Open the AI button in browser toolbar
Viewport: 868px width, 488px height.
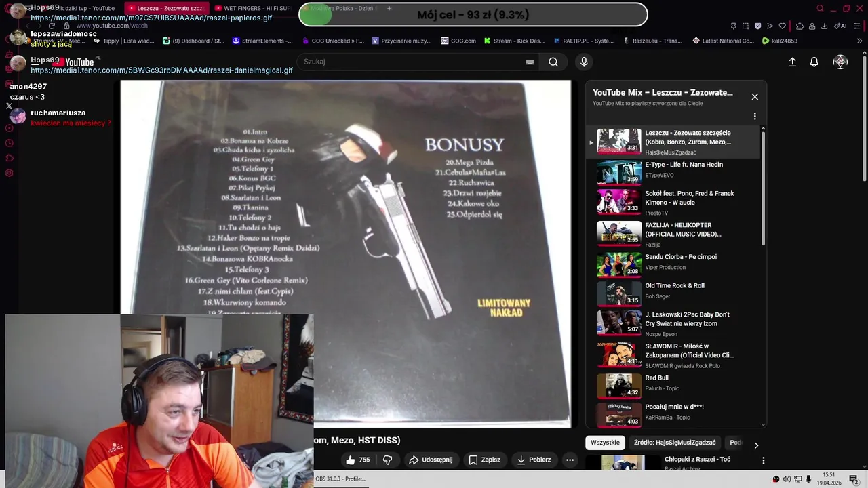coord(841,26)
